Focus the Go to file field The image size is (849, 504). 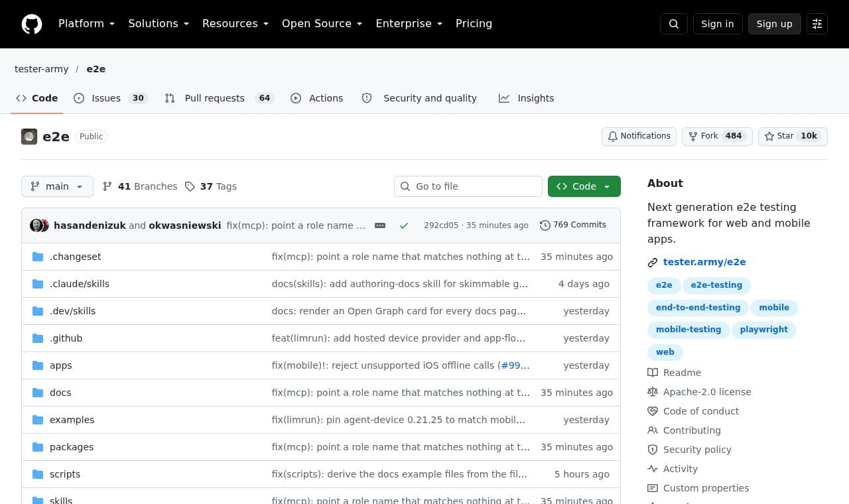468,186
